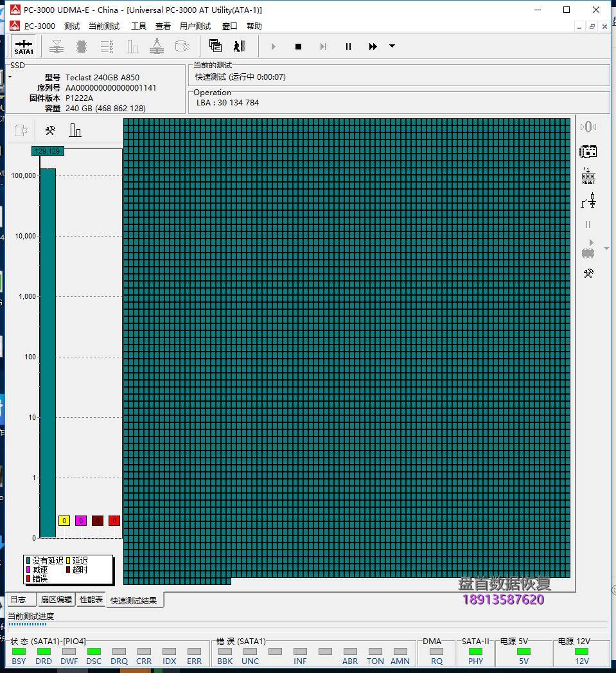This screenshot has height=673, width=616.
Task: Open the stacked windows toolbar icon
Action: point(215,46)
